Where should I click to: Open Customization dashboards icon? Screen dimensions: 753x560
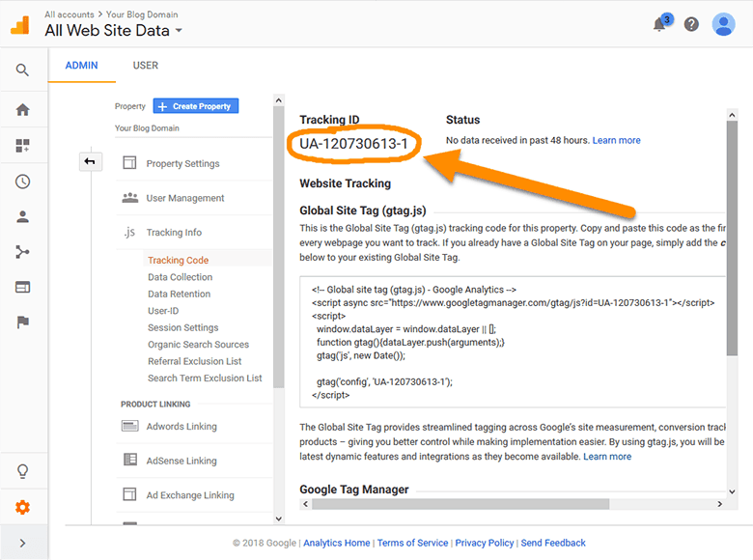click(22, 146)
